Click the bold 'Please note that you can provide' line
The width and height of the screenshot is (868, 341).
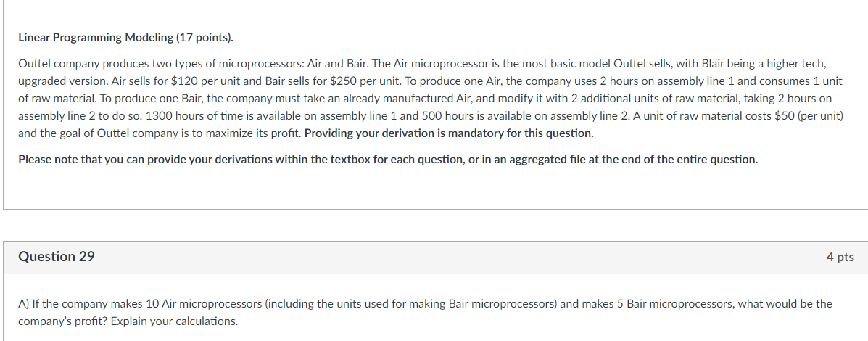coord(387,159)
